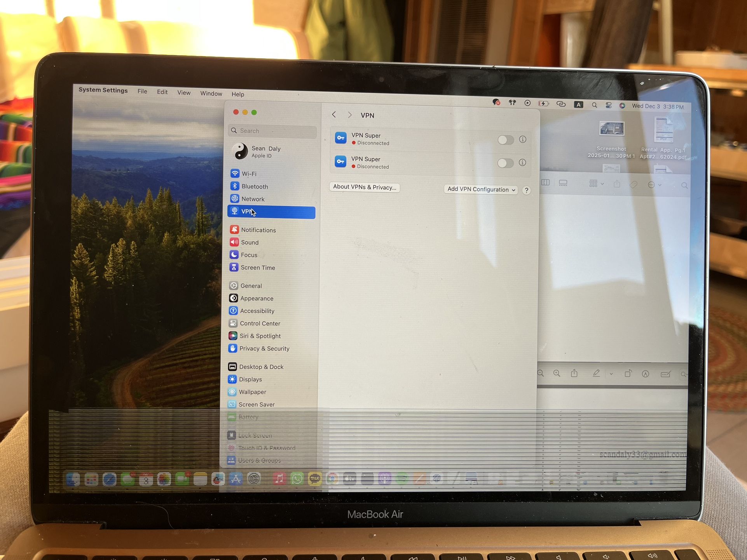
Task: Open Wi-Fi settings from the sidebar
Action: (x=250, y=174)
